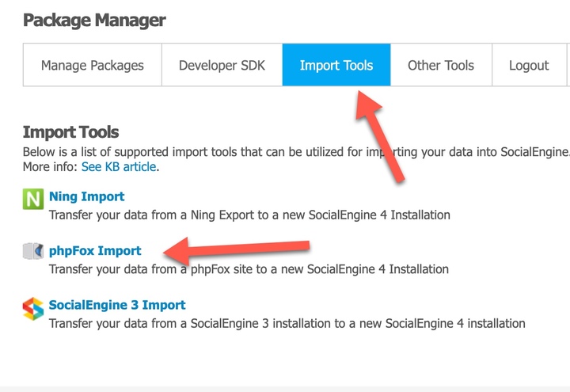
Task: Click the SocialEngine 3 installation description text
Action: click(x=287, y=323)
